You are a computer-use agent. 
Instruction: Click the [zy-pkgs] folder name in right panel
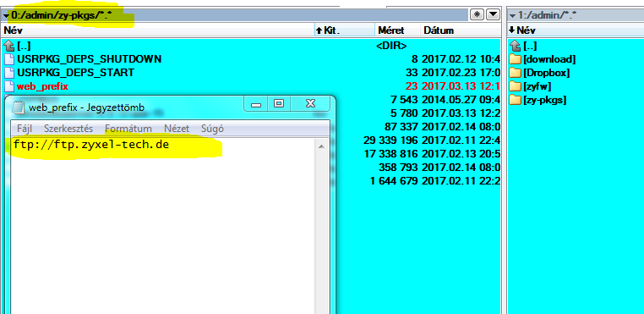545,100
